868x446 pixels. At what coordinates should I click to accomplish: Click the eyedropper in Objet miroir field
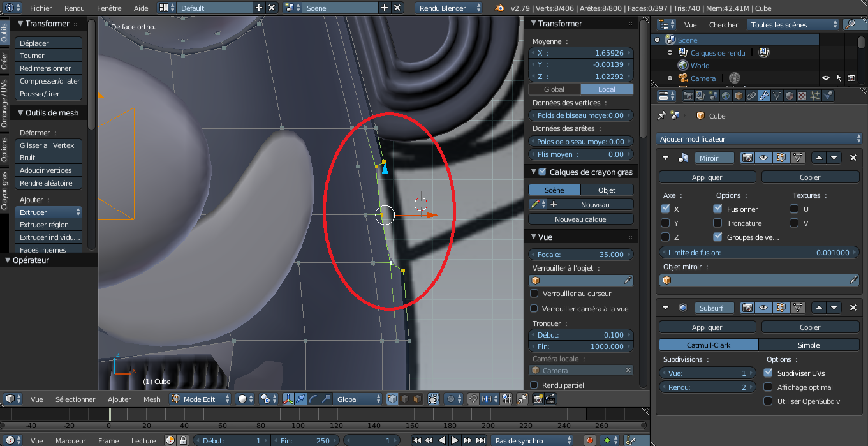(853, 280)
